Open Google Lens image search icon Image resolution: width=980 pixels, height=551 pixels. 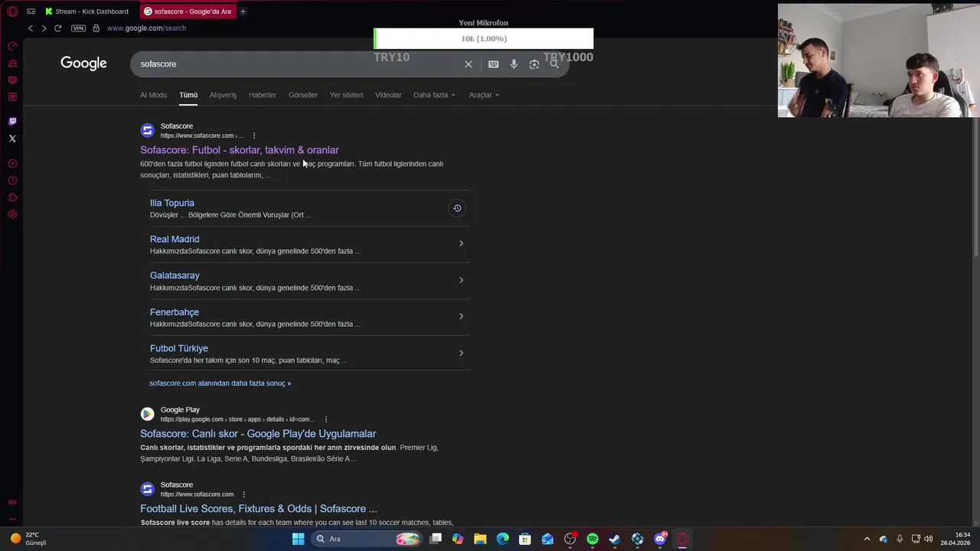click(x=534, y=64)
